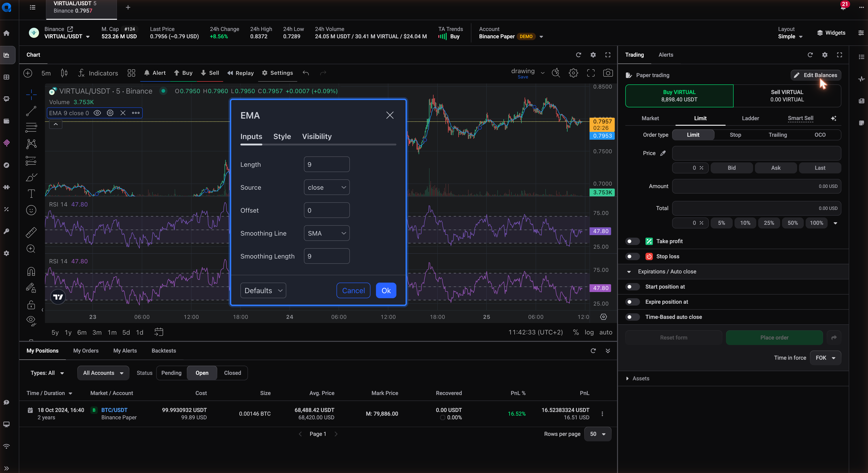Viewport: 868px width, 473px height.
Task: Click the Edit Balances button
Action: coord(816,75)
